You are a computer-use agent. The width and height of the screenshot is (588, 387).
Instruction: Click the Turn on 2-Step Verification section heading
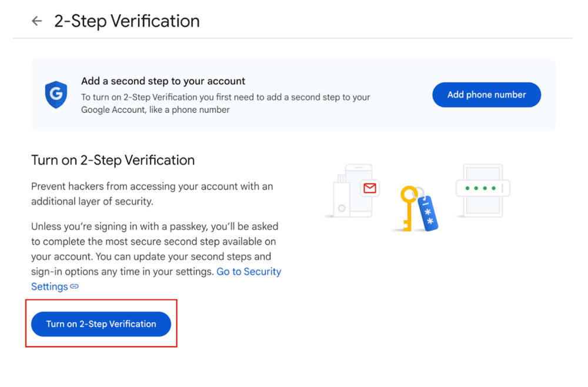[113, 160]
